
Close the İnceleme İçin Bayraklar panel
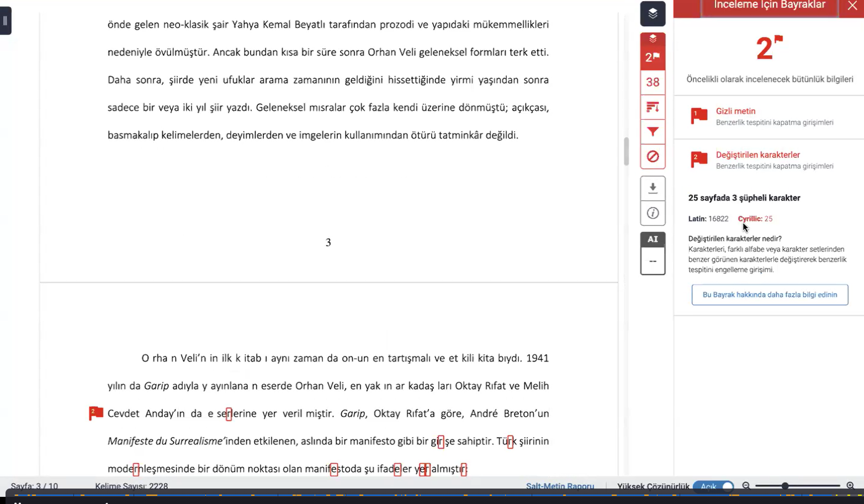tap(852, 6)
